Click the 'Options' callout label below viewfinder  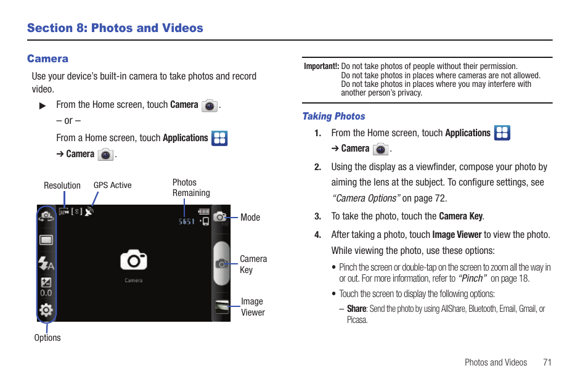pyautogui.click(x=47, y=338)
